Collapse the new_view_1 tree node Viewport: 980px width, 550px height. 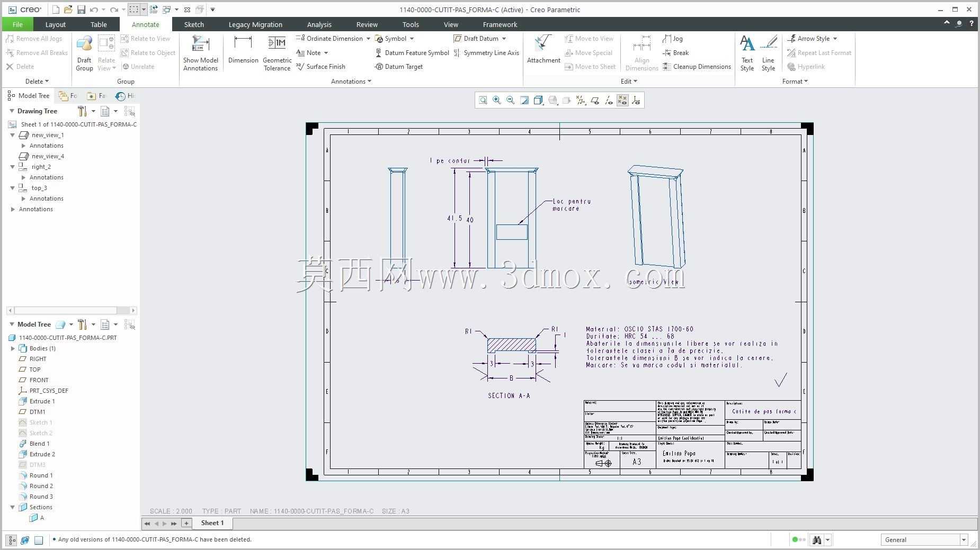click(x=13, y=135)
